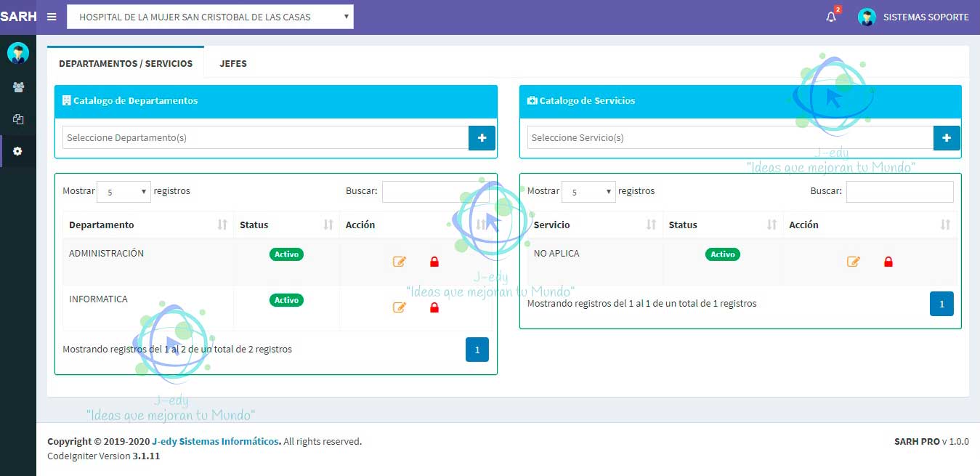Toggle the hamburger sidebar menu
The width and height of the screenshot is (980, 476).
click(x=52, y=17)
